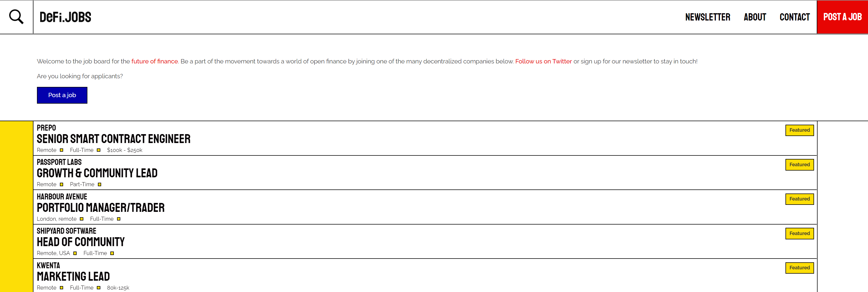Click Featured badge on Harbour Avenue job
868x292 pixels.
point(799,199)
